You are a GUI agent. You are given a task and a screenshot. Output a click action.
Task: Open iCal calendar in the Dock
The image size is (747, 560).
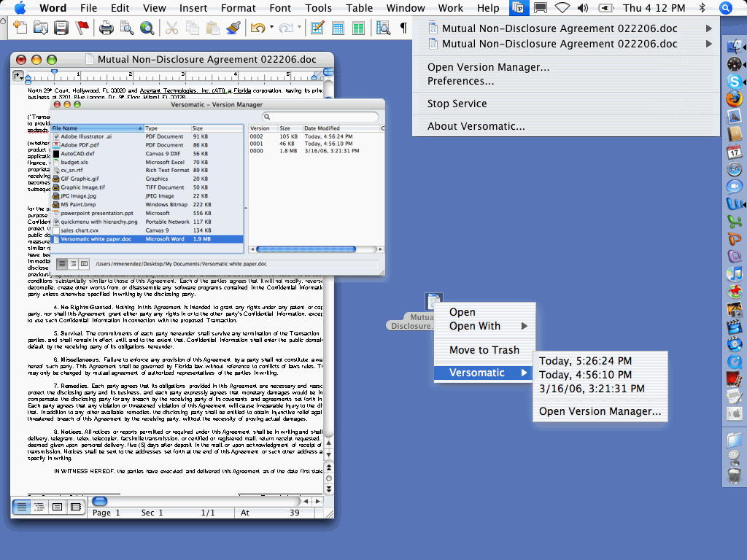[734, 152]
